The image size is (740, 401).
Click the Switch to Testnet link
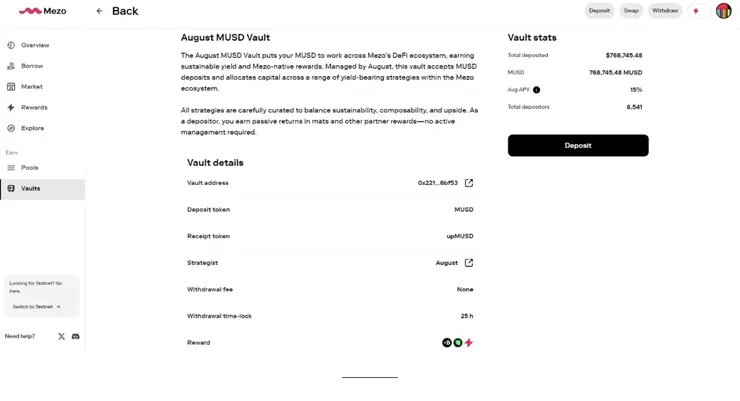coord(37,307)
